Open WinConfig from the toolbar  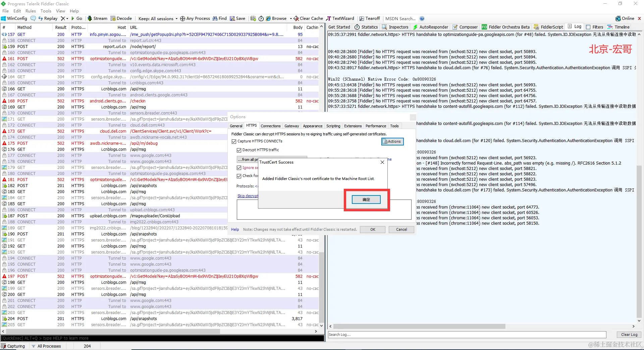coord(14,18)
